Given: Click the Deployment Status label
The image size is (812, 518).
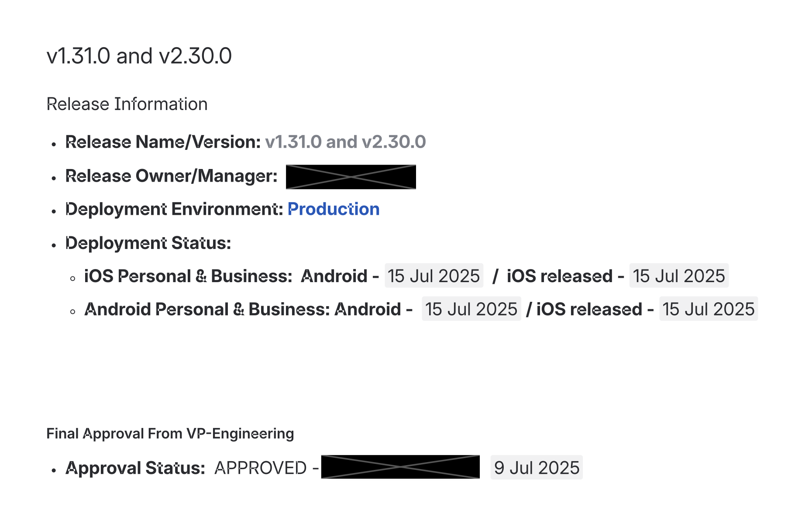Looking at the screenshot, I should coord(148,243).
